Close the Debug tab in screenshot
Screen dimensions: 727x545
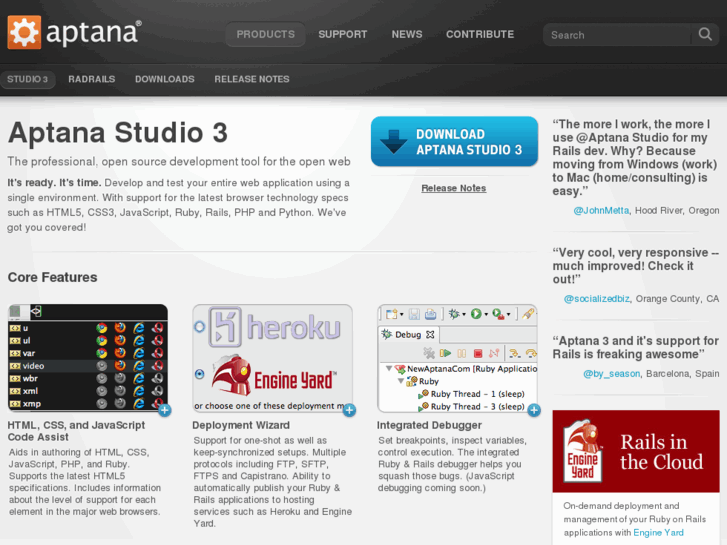[430, 334]
